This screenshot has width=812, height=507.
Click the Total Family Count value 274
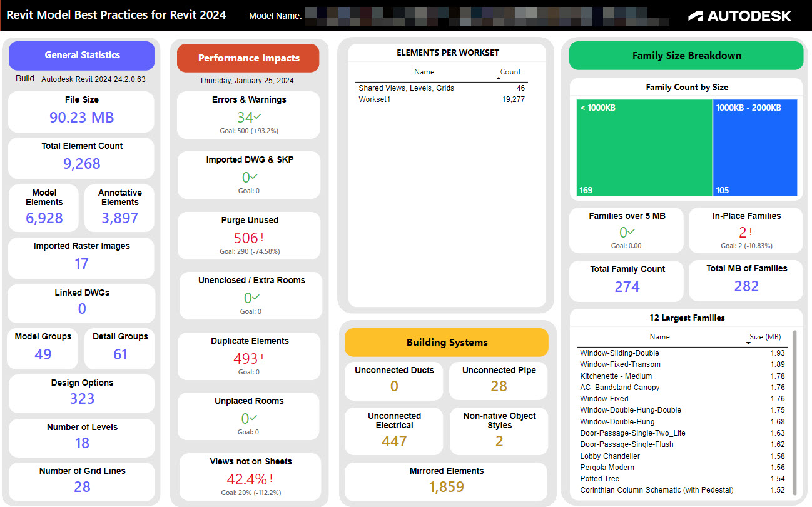(x=627, y=287)
